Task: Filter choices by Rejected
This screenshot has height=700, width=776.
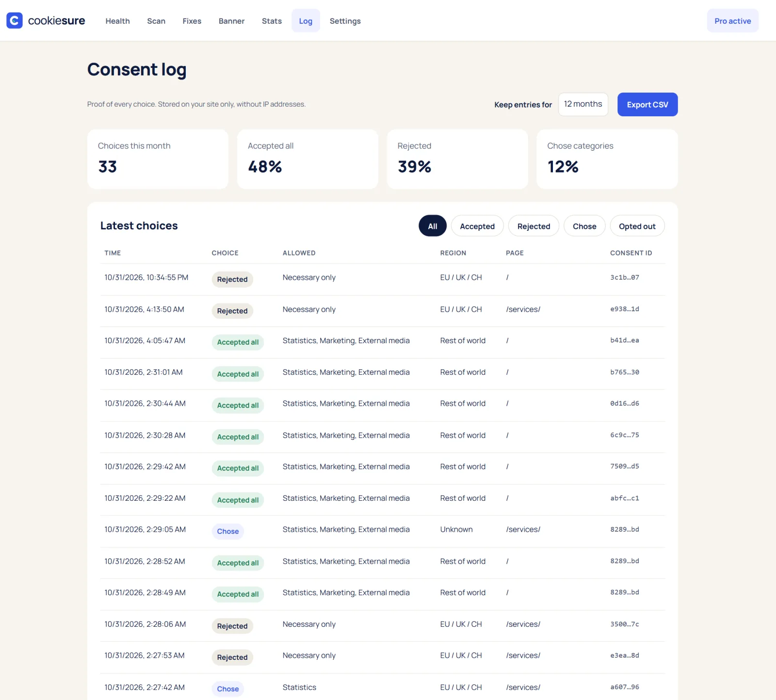Action: pos(533,226)
